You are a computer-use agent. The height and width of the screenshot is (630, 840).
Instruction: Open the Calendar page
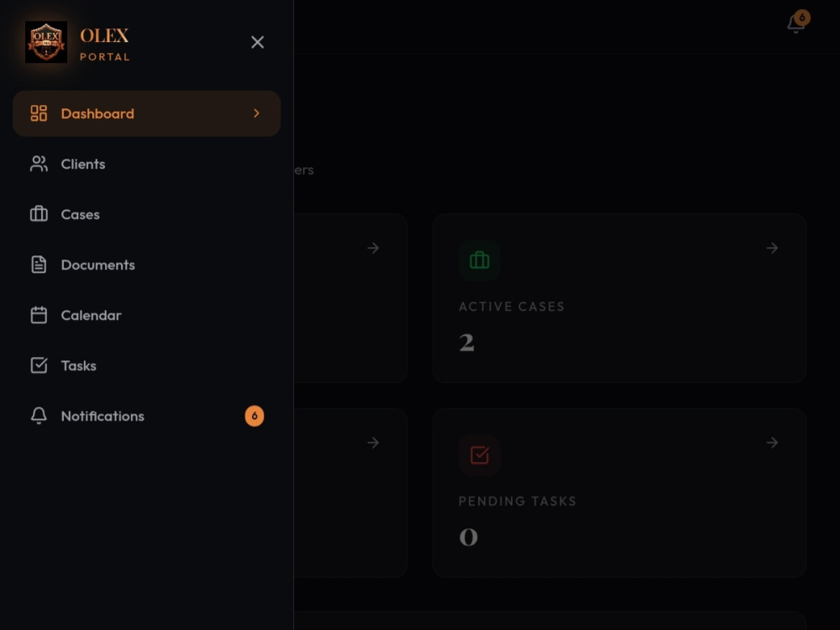coord(146,315)
